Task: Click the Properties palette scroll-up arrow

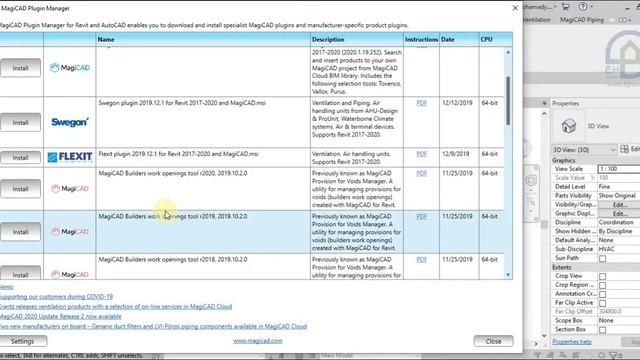Action: coord(544,114)
